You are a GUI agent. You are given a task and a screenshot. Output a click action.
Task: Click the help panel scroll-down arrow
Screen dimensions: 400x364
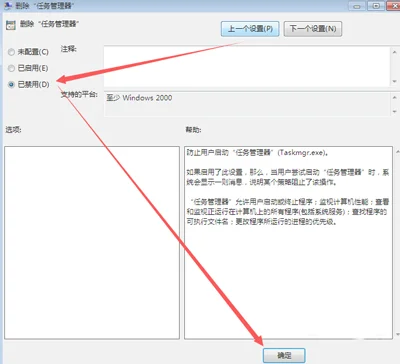coord(397,334)
